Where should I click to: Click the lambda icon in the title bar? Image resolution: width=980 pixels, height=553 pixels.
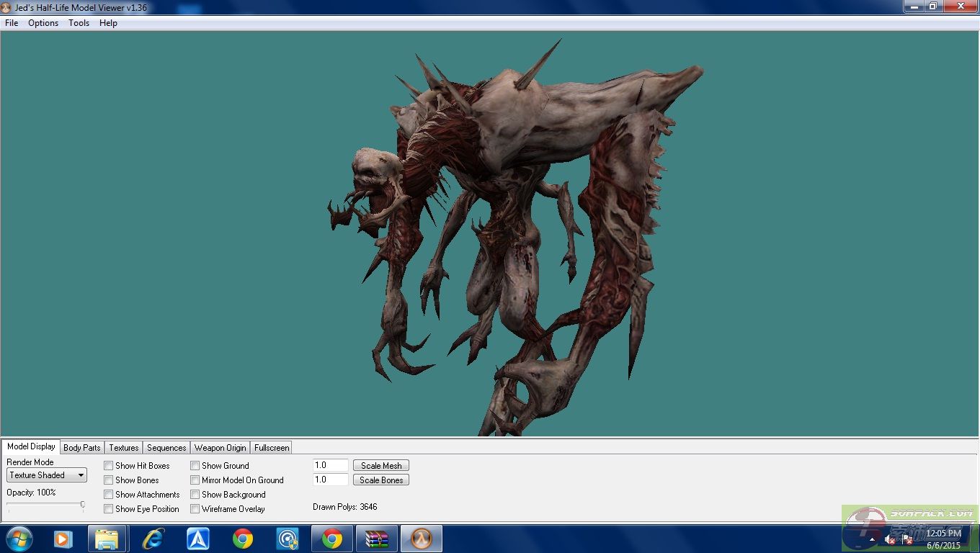[x=6, y=7]
